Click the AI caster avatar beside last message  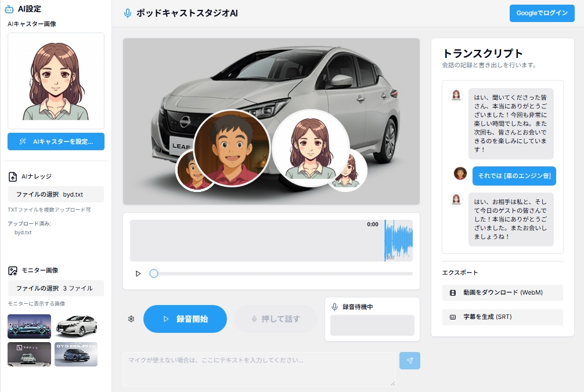456,199
